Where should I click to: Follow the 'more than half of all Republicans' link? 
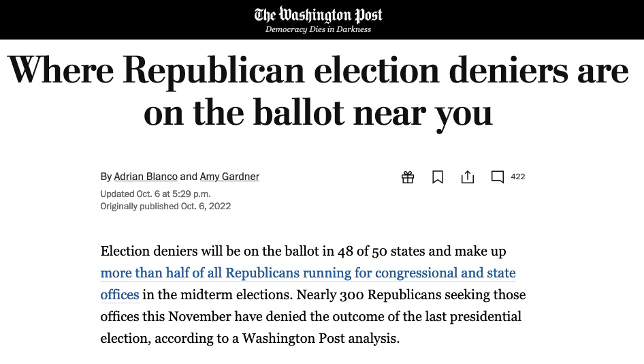click(x=308, y=273)
